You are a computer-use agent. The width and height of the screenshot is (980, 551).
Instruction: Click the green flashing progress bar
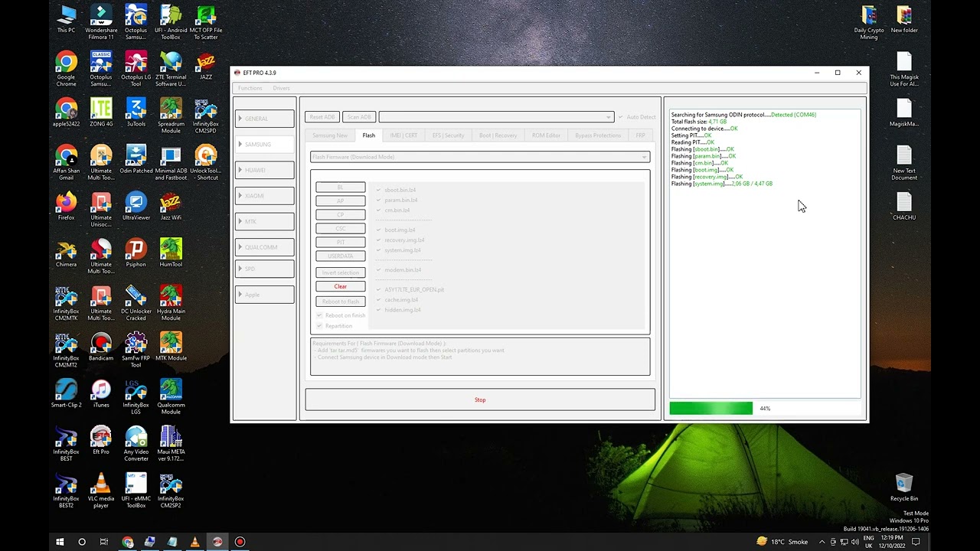pos(711,409)
